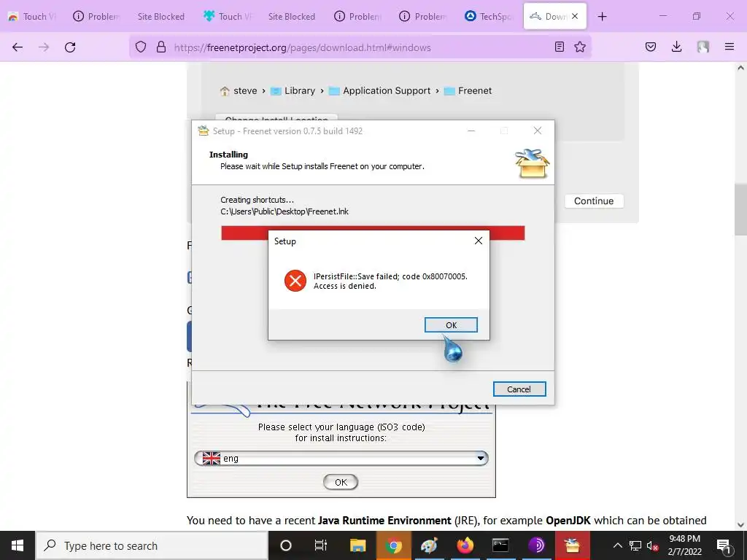The image size is (747, 560).
Task: Switch to the first Touch VPN tab
Action: click(x=32, y=16)
